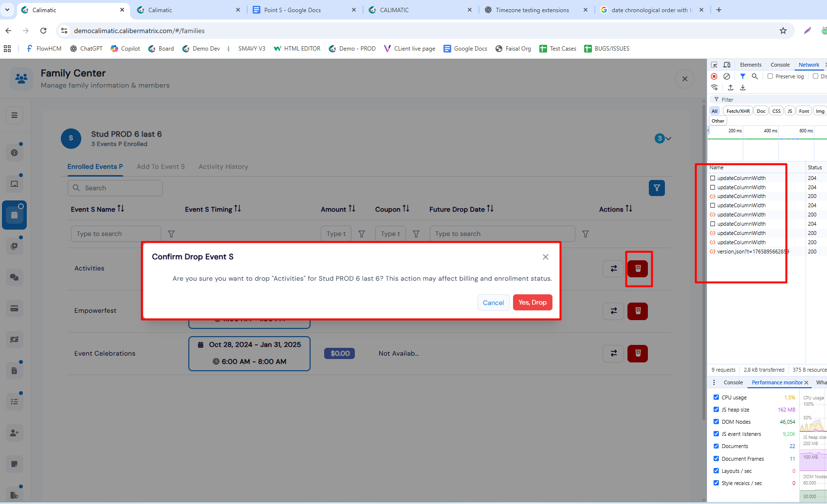This screenshot has width=827, height=504.
Task: Sort by Event S Name column
Action: (x=121, y=209)
